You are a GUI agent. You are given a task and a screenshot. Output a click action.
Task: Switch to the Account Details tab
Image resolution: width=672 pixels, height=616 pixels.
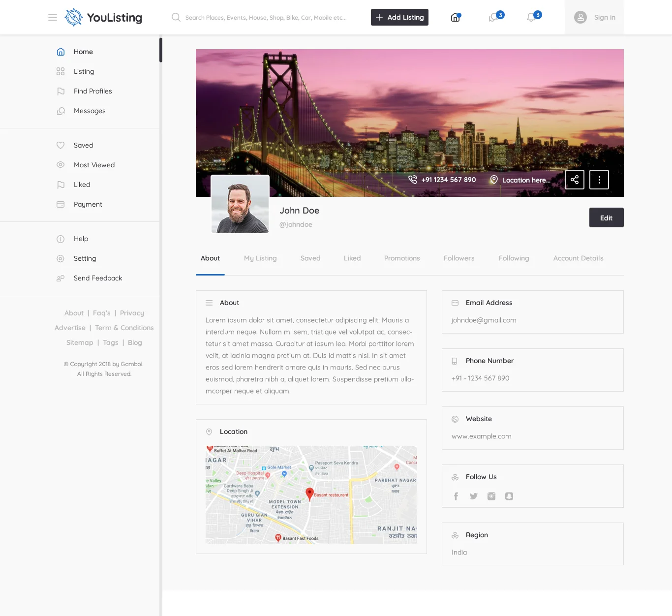point(578,258)
